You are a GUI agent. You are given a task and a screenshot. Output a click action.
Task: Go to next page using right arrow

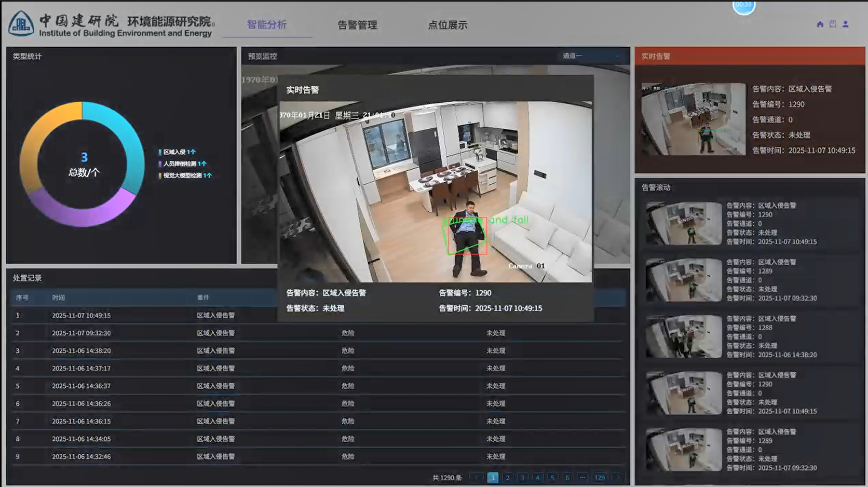pos(618,478)
